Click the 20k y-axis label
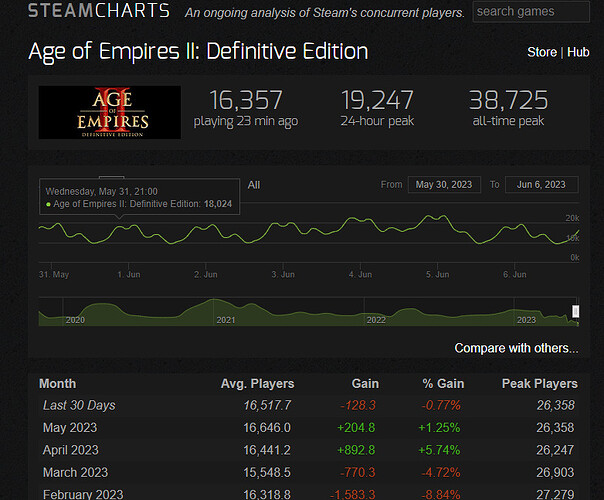The image size is (604, 500). [x=572, y=218]
